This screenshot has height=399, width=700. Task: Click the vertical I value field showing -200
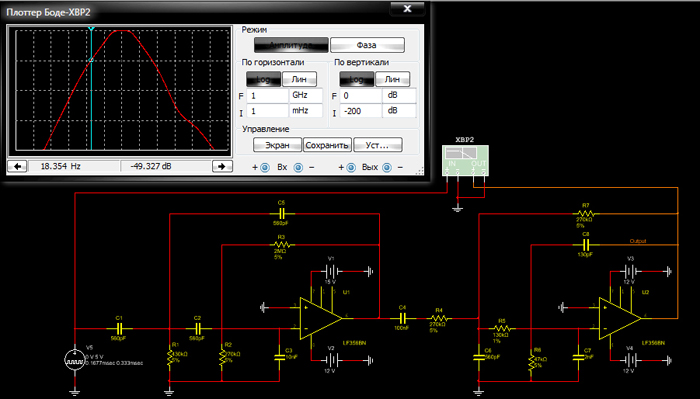[361, 111]
